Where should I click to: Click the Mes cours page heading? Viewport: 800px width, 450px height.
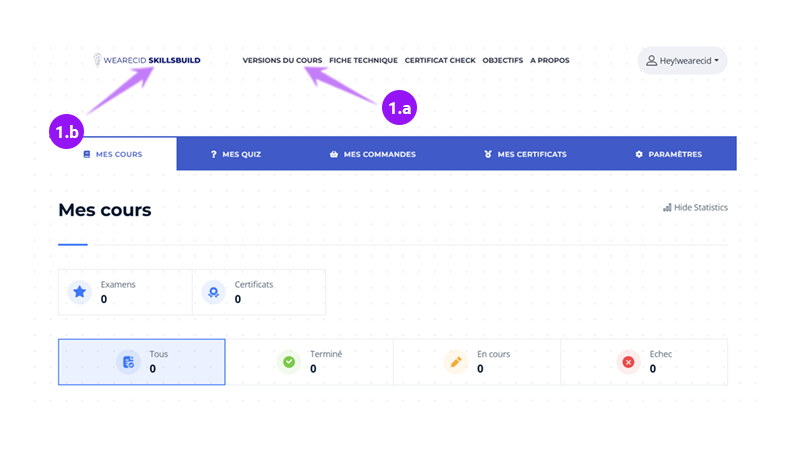[x=105, y=210]
